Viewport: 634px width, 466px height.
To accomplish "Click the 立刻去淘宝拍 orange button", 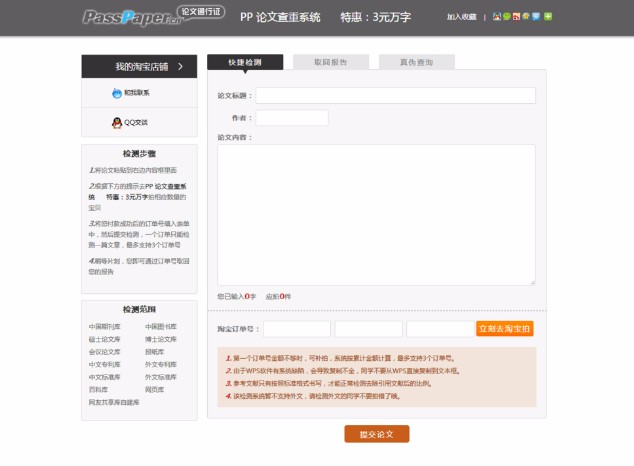I will pyautogui.click(x=505, y=329).
